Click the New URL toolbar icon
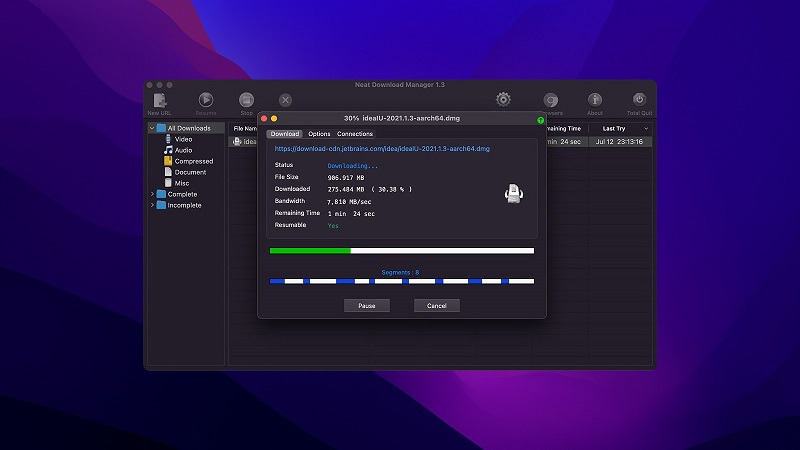Image resolution: width=800 pixels, height=450 pixels. (160, 100)
